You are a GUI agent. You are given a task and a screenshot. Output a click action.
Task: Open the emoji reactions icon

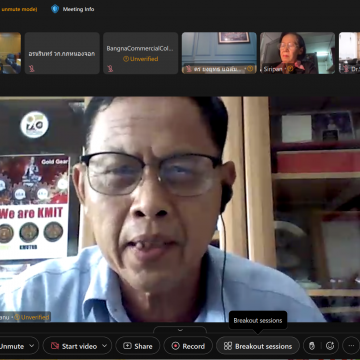tap(330, 346)
